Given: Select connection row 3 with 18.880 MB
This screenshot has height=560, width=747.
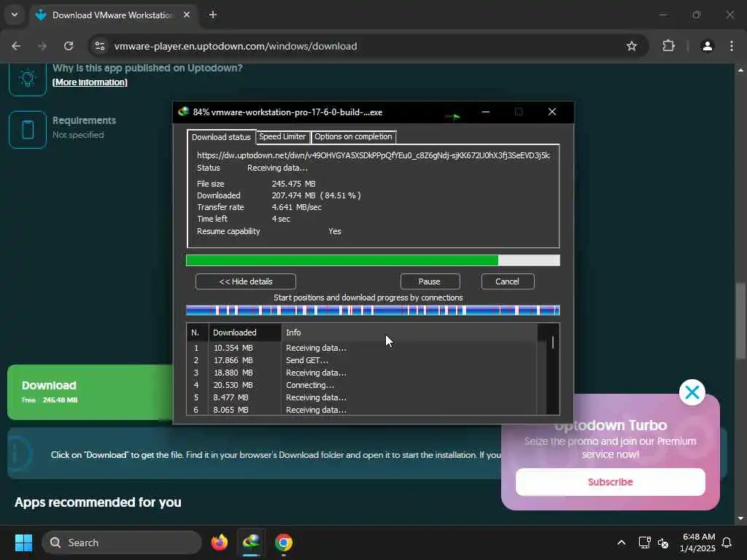Looking at the screenshot, I should pos(362,373).
